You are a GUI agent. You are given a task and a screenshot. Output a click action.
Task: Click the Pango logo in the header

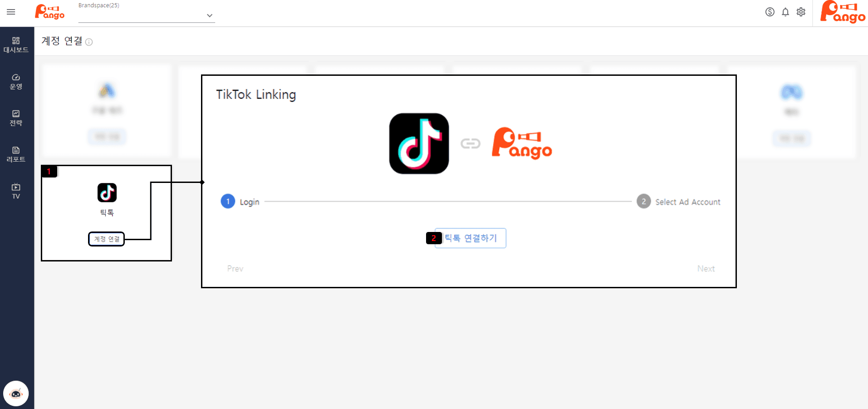tap(49, 12)
